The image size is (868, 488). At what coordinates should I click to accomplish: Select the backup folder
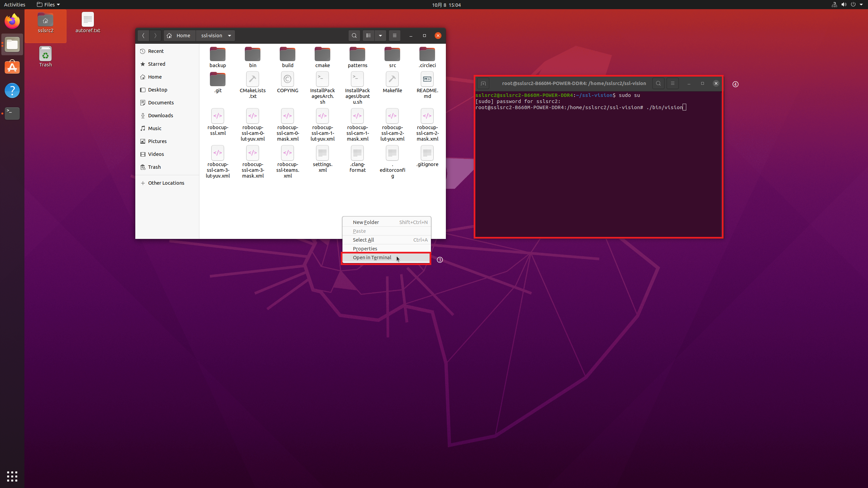point(218,57)
